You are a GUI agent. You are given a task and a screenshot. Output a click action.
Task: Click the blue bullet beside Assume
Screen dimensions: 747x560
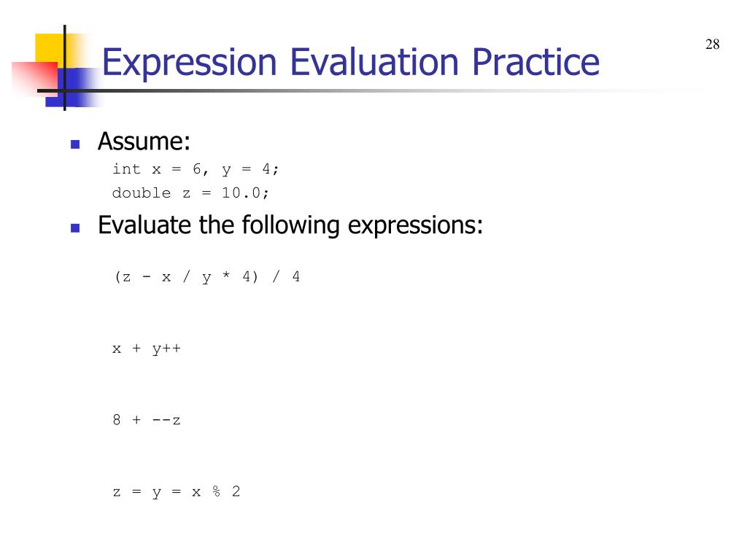pos(75,144)
